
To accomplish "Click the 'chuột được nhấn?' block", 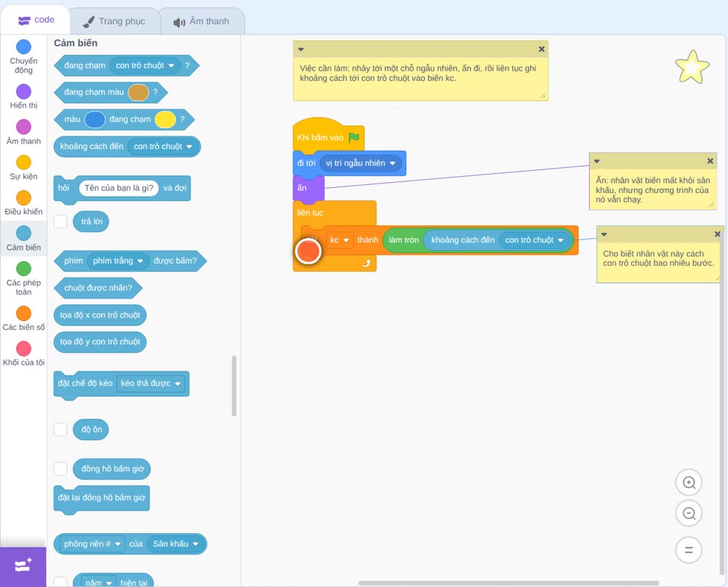I will pyautogui.click(x=98, y=288).
